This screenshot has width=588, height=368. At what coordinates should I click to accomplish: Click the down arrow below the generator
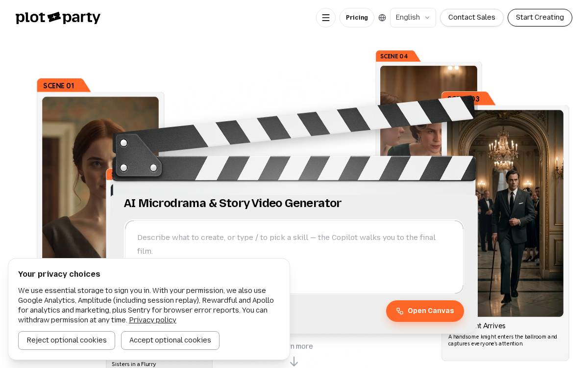pos(294,362)
